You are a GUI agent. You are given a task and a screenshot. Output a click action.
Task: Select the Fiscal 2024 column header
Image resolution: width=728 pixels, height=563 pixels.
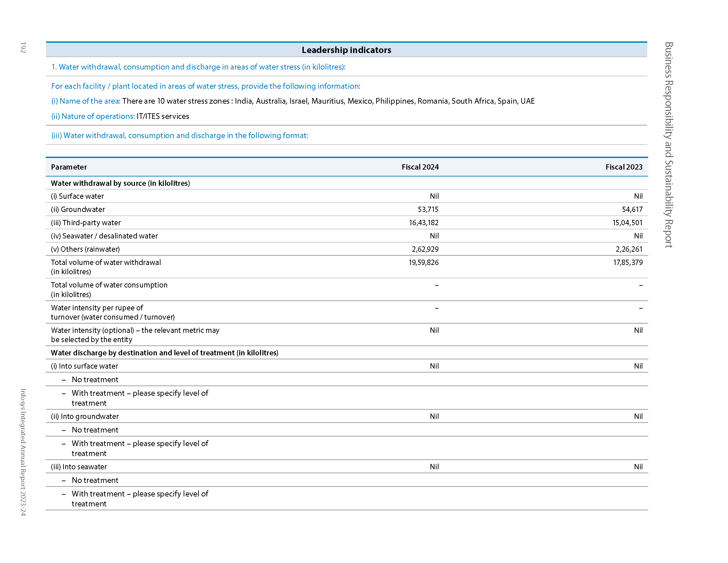coord(420,167)
